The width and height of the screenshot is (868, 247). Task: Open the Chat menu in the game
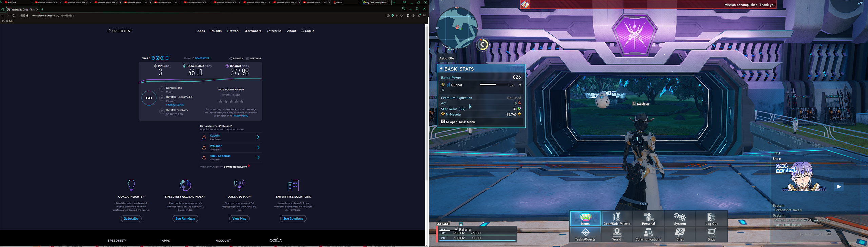[680, 234]
